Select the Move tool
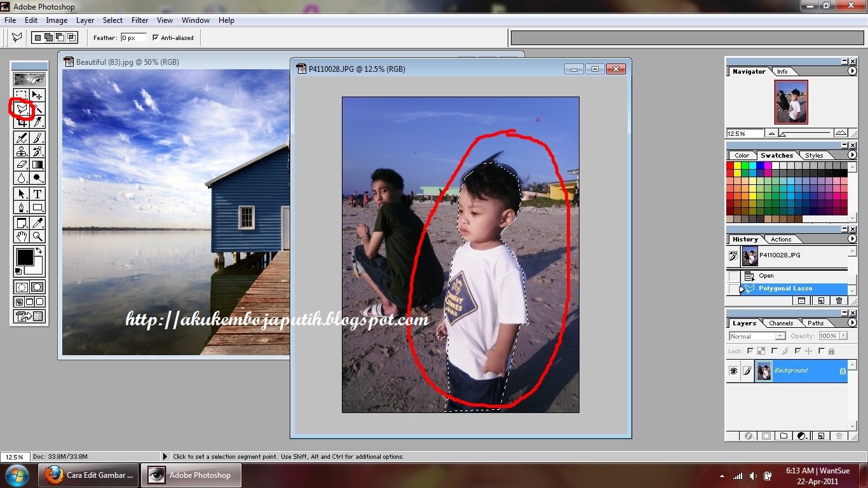 (37, 94)
